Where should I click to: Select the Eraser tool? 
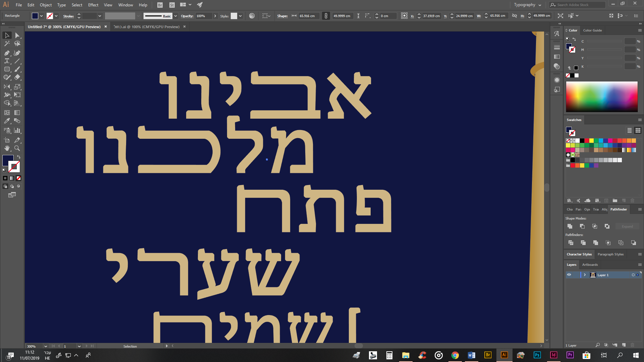point(17,77)
